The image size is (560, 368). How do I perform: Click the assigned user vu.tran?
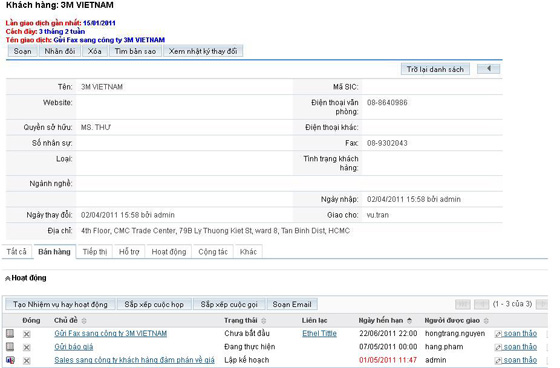pyautogui.click(x=378, y=215)
